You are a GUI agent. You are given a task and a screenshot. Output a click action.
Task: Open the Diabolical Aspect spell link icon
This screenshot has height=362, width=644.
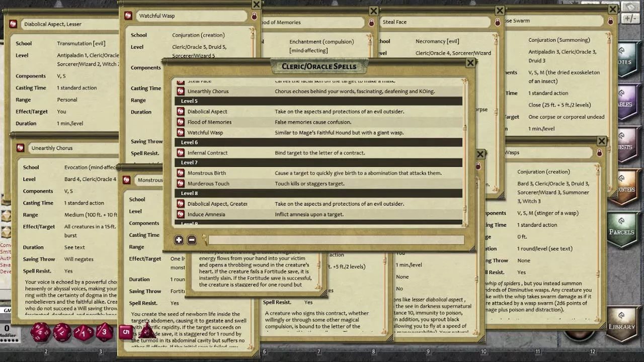coord(181,112)
